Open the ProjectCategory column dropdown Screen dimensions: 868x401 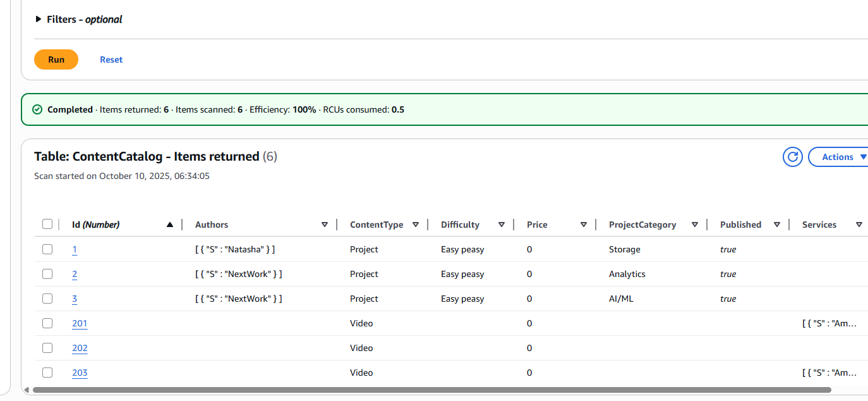pos(694,224)
